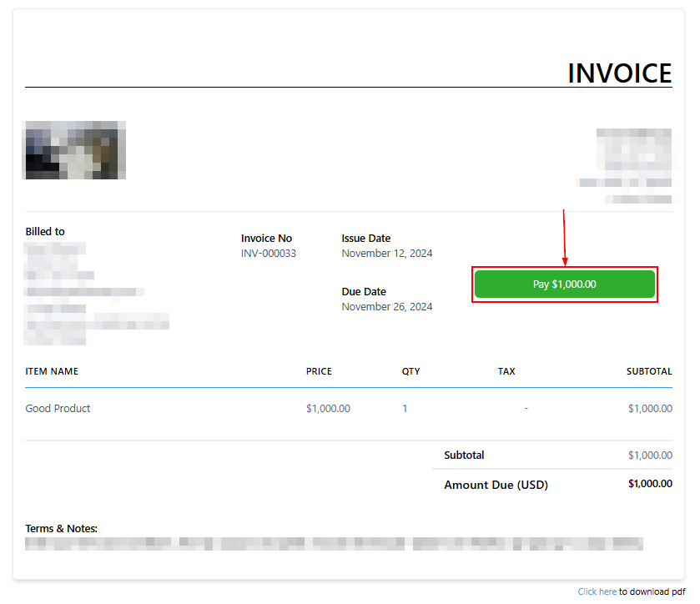Click the invoice number INV-000033
The width and height of the screenshot is (700, 604).
point(269,254)
